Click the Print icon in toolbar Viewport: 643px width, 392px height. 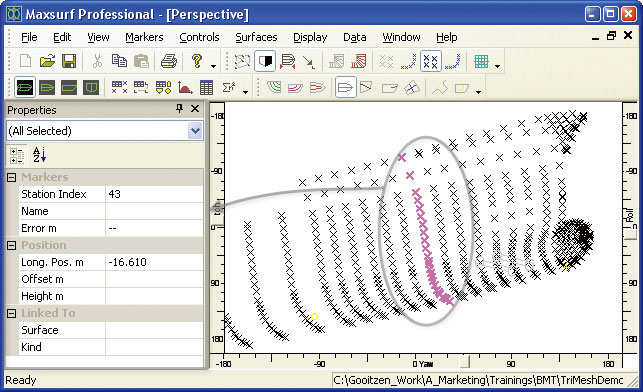[169, 62]
